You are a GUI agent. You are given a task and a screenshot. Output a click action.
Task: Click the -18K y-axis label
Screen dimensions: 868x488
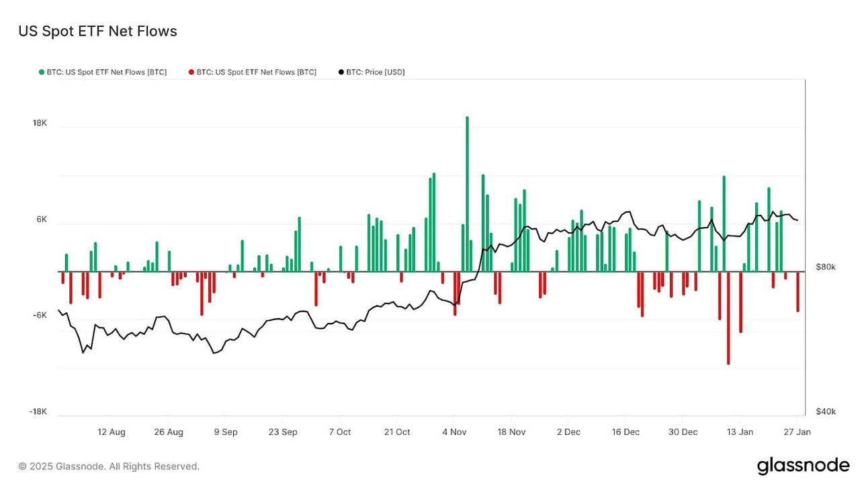tap(38, 411)
